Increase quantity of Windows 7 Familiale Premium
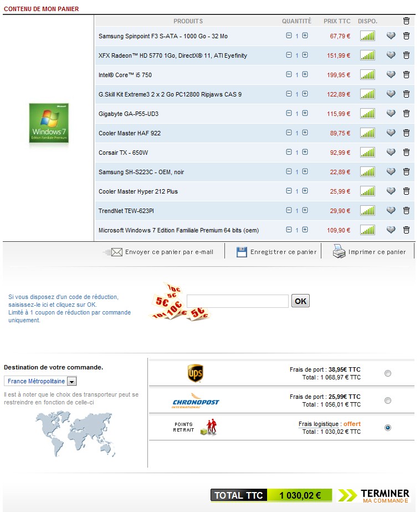The image size is (420, 512). pyautogui.click(x=305, y=230)
